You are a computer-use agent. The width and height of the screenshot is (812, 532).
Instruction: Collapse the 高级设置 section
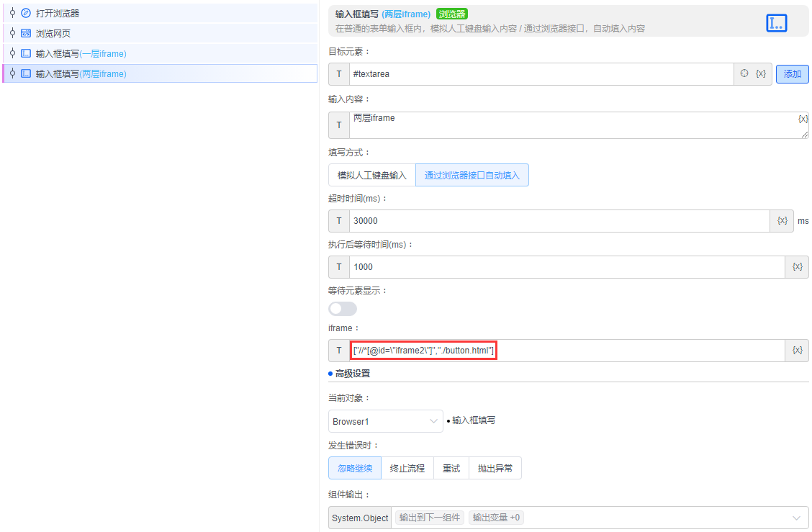click(x=351, y=373)
